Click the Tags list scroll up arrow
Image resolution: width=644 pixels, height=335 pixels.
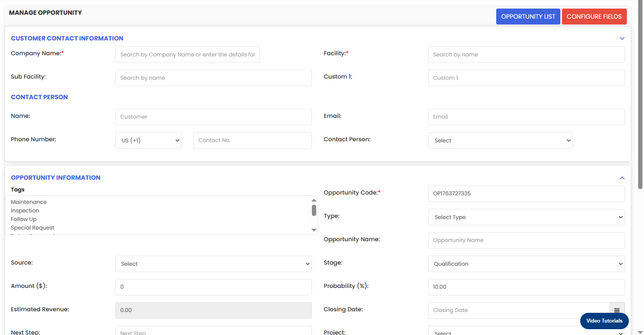click(314, 200)
